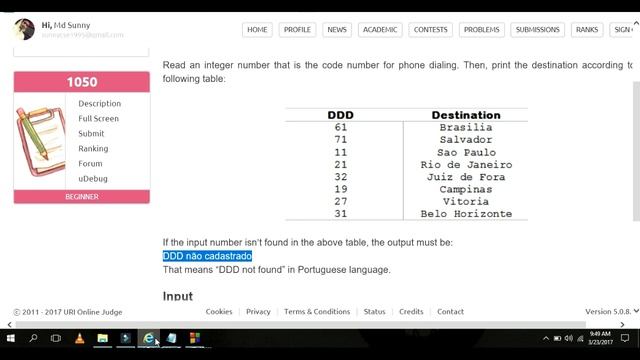
Task: Open the Submit solution link
Action: (91, 133)
